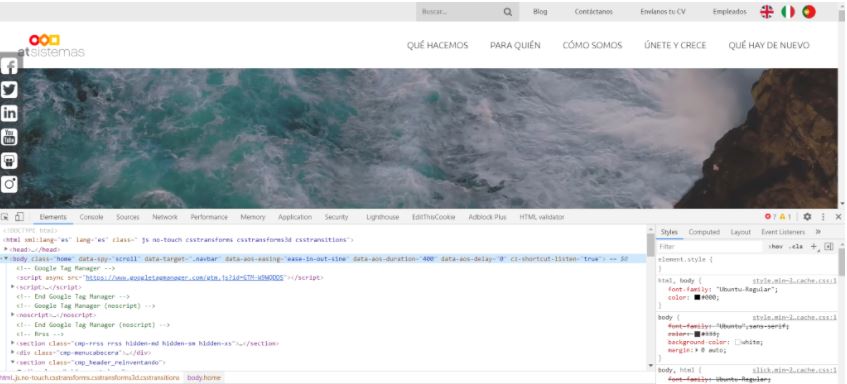Screen dimensions: 847x384
Task: Click the black #000 color swatch
Action: coord(697,298)
